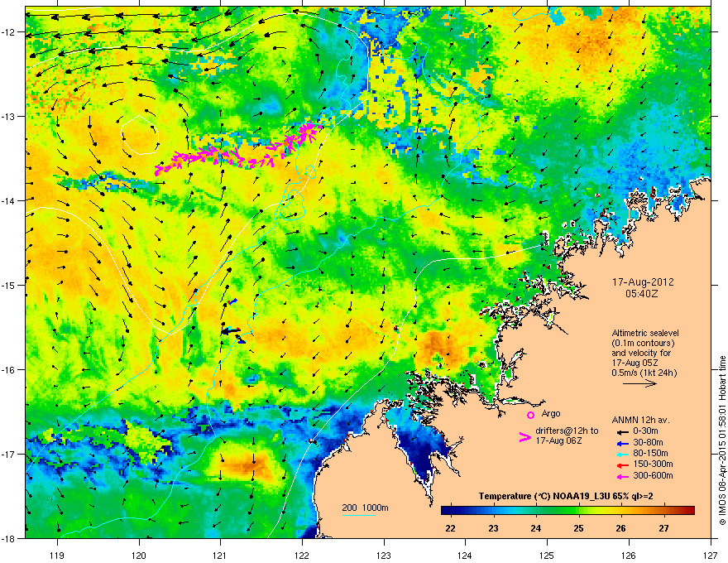Click the '119' longitude axis label
This screenshot has width=728, height=563.
tap(58, 555)
